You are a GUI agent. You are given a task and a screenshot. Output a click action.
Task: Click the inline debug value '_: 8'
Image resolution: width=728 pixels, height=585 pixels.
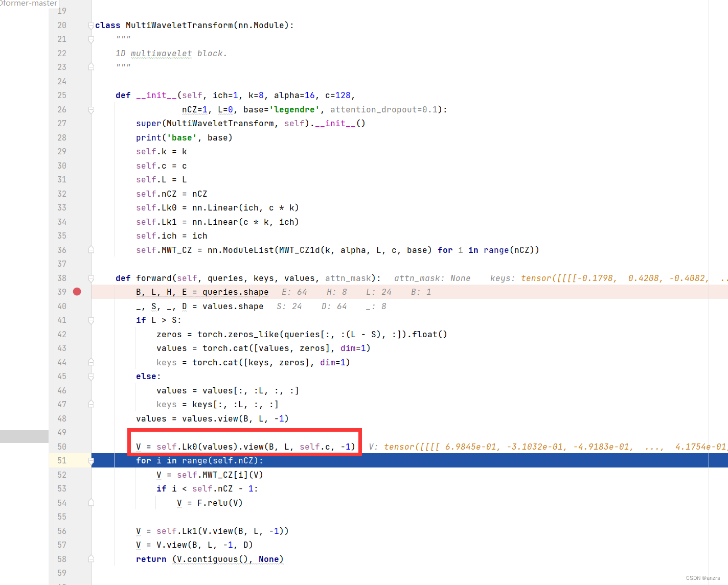pyautogui.click(x=376, y=306)
